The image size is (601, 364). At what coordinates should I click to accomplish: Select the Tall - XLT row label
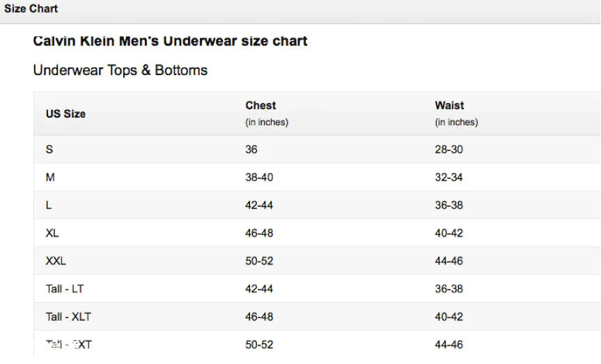(x=68, y=317)
